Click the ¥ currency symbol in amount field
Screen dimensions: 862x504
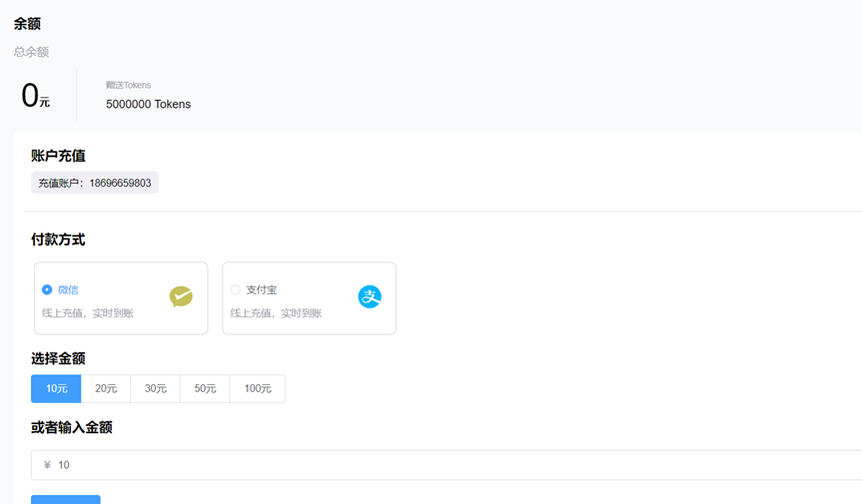point(47,465)
